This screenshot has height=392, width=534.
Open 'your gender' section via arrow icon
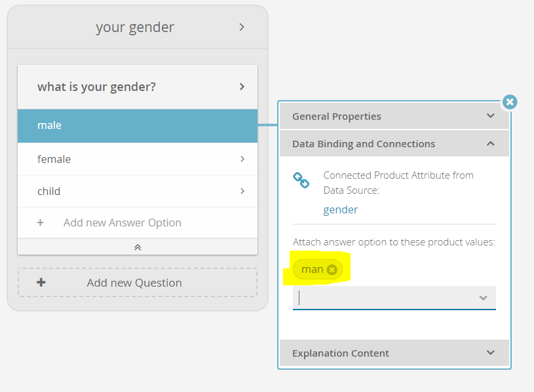pyautogui.click(x=242, y=27)
